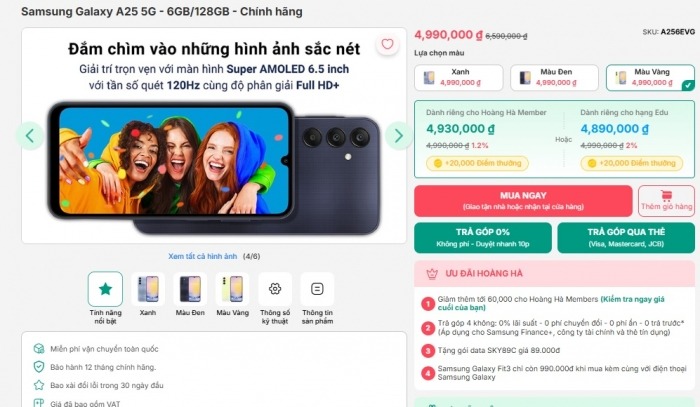Click the MUA NGAY button
The width and height of the screenshot is (700, 407).
point(523,201)
